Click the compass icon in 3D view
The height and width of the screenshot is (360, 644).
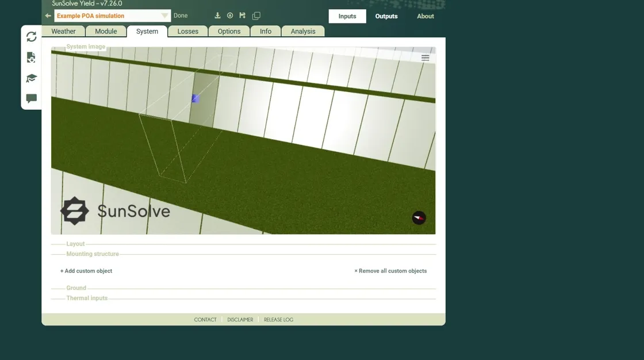(x=419, y=218)
